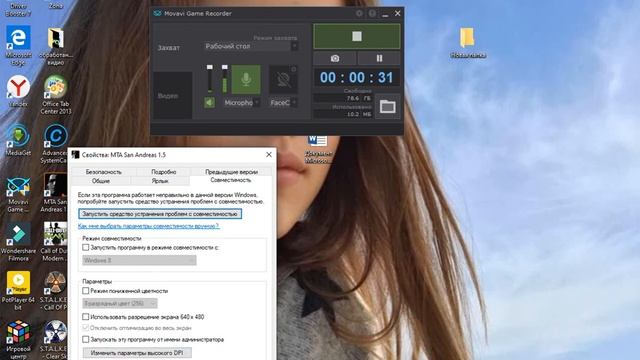Open the capture mode dropdown Рабочий стол
Image resolution: width=640 pixels, height=360 pixels.
coord(251,46)
